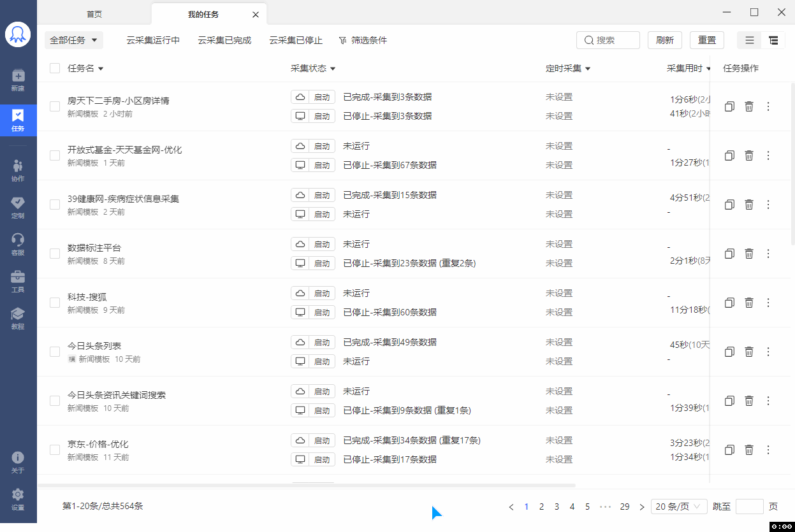This screenshot has height=532, width=795.
Task: Open 协作 in the sidebar
Action: coord(18,171)
